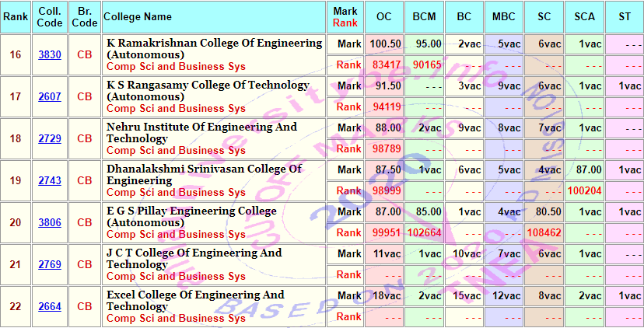Click the MBC column header
The width and height of the screenshot is (644, 328).
tap(503, 16)
